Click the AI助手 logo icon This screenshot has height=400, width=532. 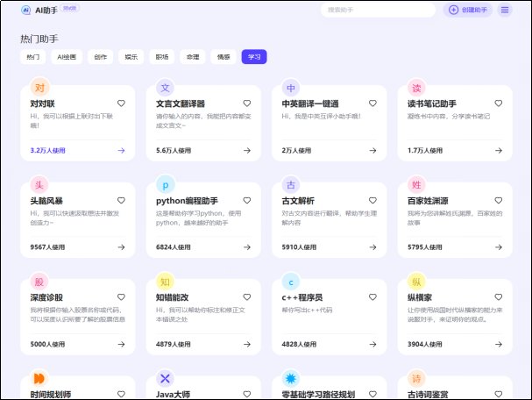pos(25,11)
